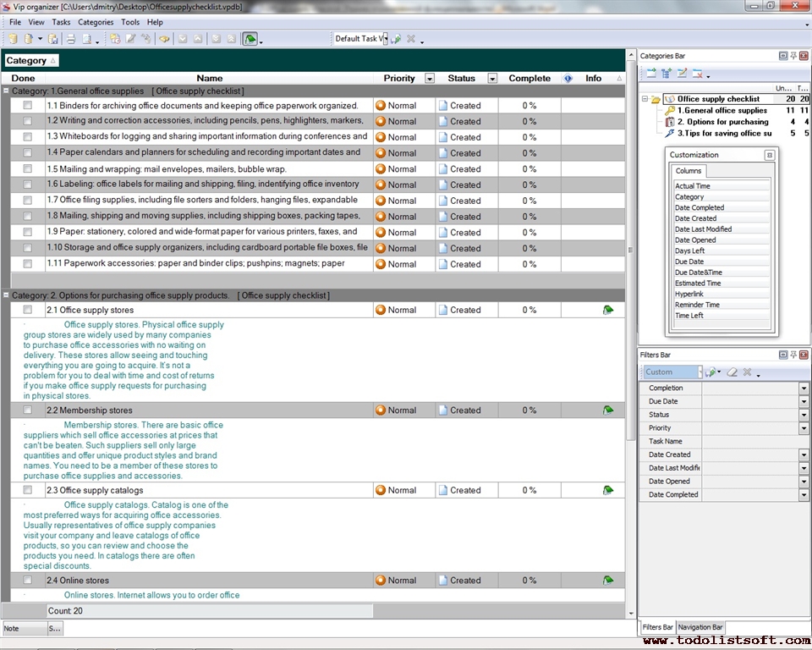The width and height of the screenshot is (812, 650).
Task: Click the eraser clear filter icon
Action: pos(732,372)
